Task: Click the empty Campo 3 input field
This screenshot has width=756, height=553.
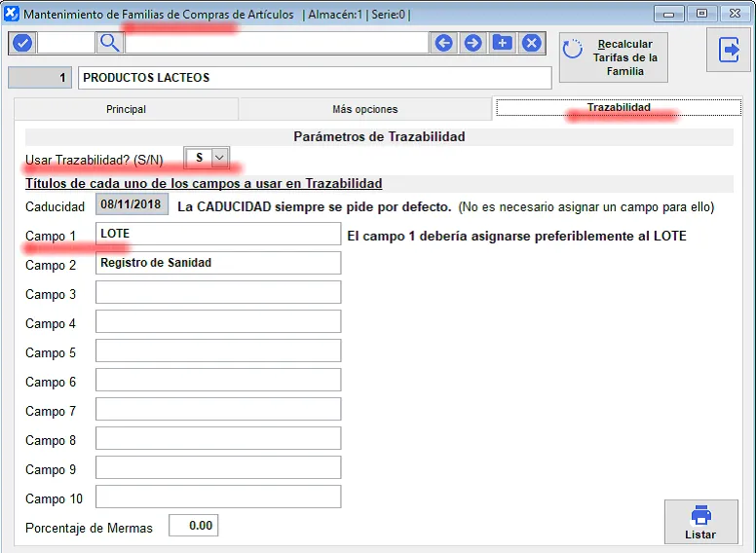Action: pyautogui.click(x=218, y=292)
